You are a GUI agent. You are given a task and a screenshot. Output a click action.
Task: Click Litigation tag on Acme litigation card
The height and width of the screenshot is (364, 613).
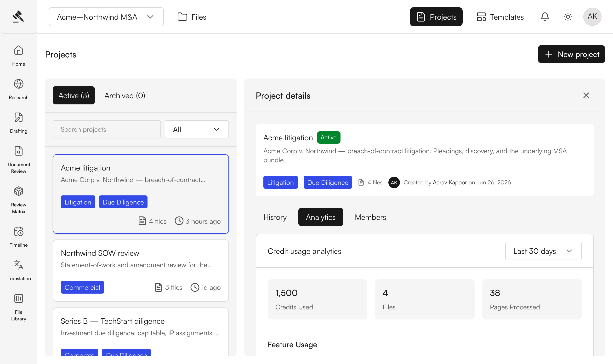(x=78, y=202)
